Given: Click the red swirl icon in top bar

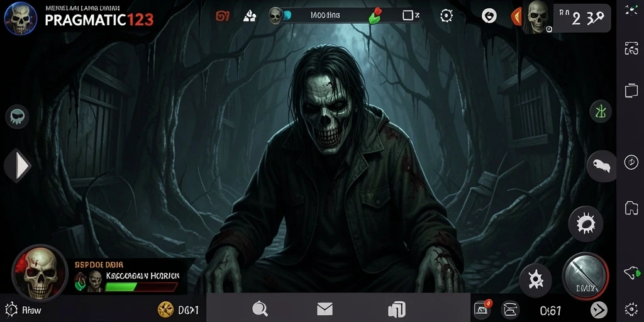Looking at the screenshot, I should click(222, 16).
